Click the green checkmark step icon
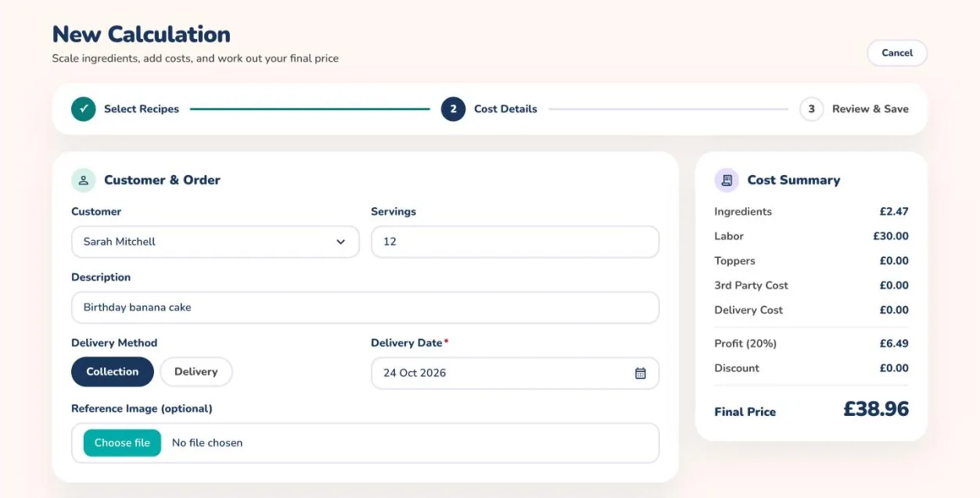Viewport: 980px width, 498px height. point(84,109)
